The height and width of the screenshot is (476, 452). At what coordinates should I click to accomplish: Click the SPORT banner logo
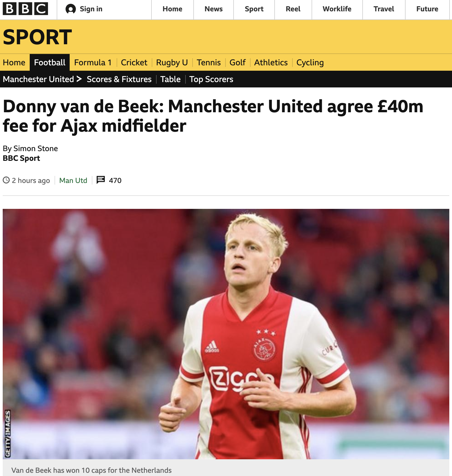point(37,37)
